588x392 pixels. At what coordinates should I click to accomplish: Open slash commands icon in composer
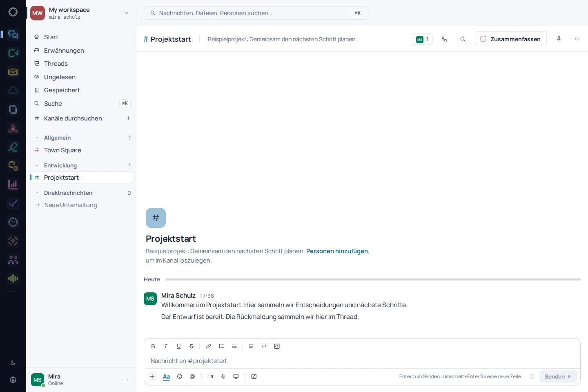(x=254, y=376)
